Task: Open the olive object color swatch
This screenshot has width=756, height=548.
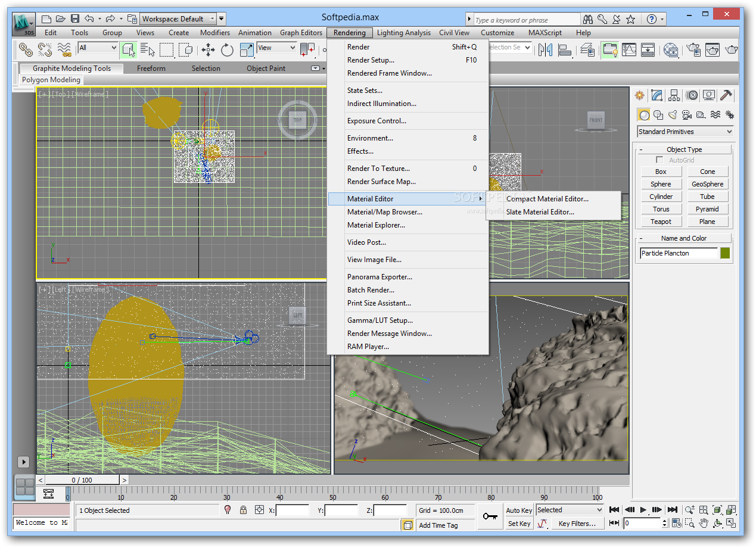Action: 725,253
